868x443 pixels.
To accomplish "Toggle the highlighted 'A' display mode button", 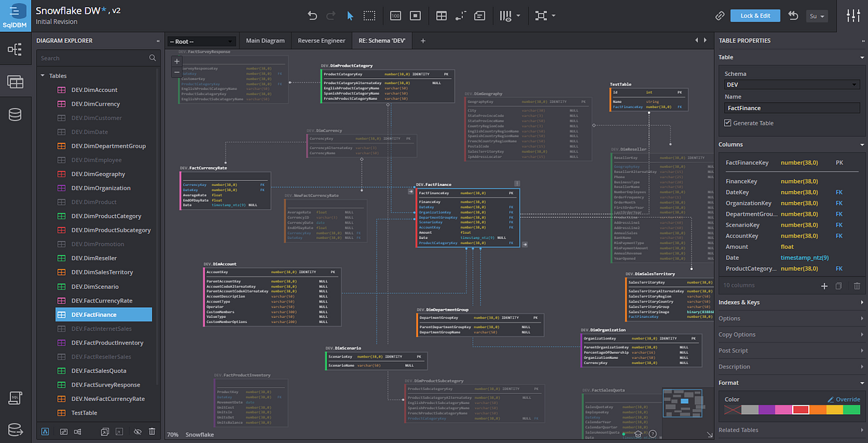I will (45, 431).
